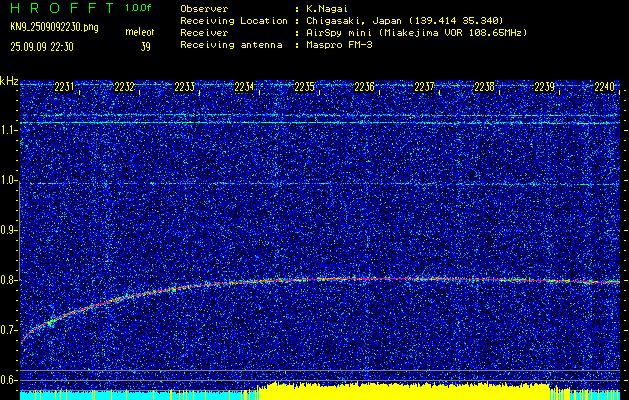Select the 2238 time marker
The image size is (629, 400).
(x=485, y=87)
